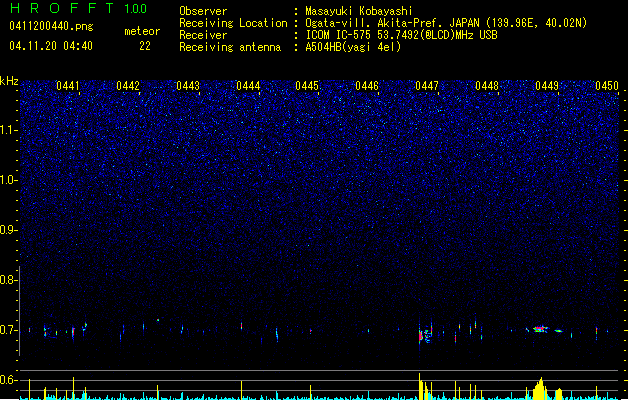Click the 0442 time marker

(128, 86)
